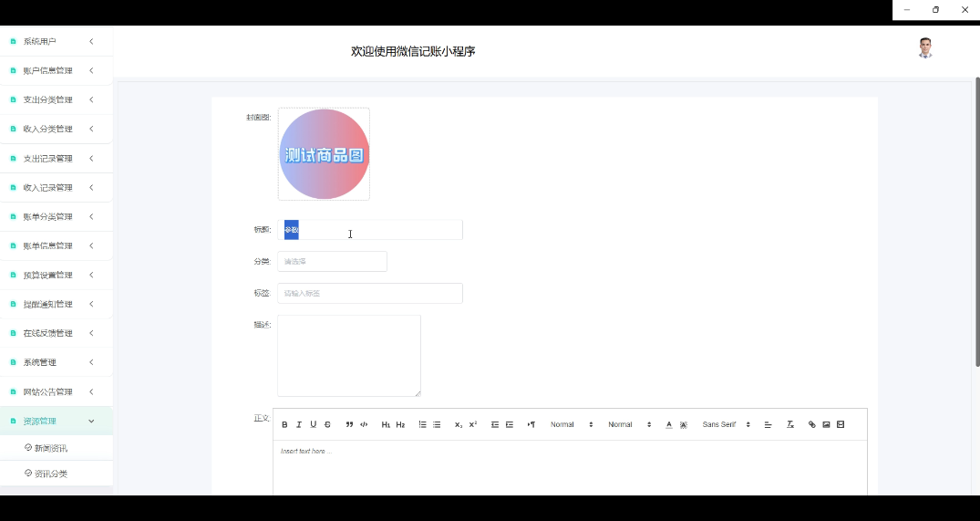The width and height of the screenshot is (980, 521).
Task: Click the 正文 rich text body area
Action: pyautogui.click(x=570, y=468)
